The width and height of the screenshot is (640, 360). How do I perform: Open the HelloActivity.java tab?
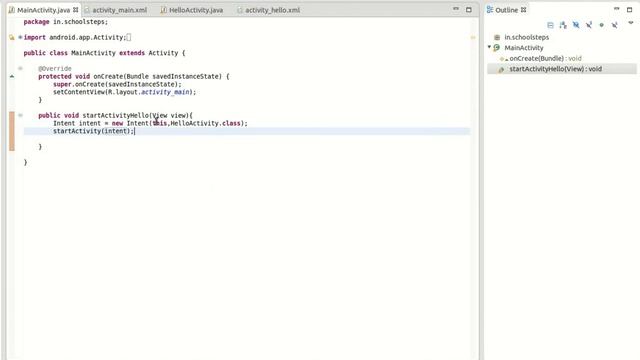(x=196, y=10)
